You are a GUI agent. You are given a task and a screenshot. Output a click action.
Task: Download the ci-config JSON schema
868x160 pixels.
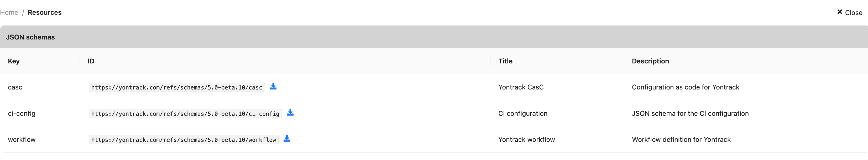(x=290, y=112)
